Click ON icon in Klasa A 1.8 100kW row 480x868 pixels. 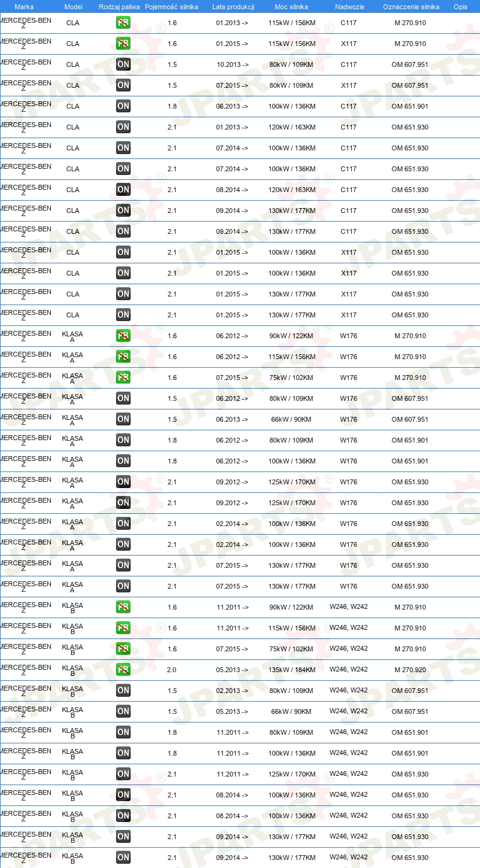(123, 461)
